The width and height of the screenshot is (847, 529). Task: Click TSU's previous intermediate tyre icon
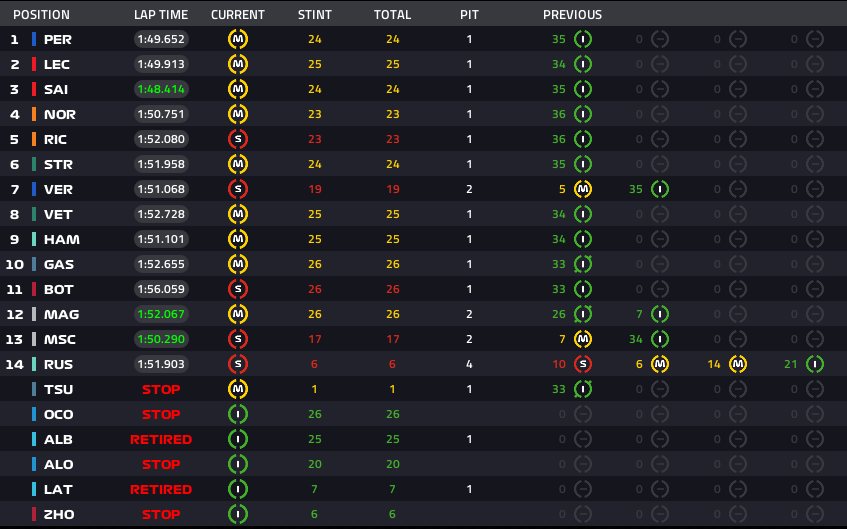pyautogui.click(x=583, y=389)
